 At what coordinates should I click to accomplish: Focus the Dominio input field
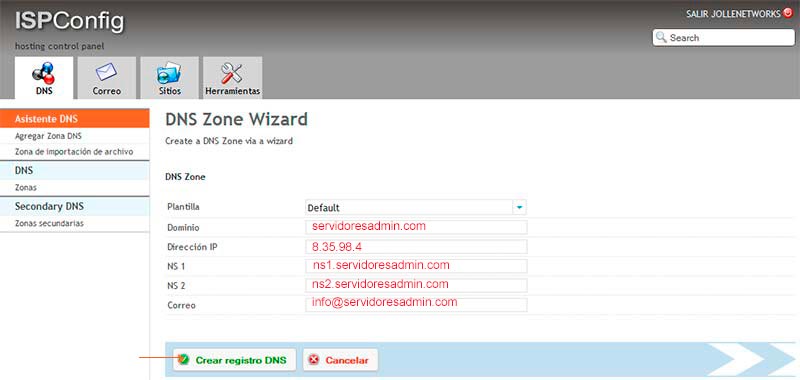pos(416,227)
